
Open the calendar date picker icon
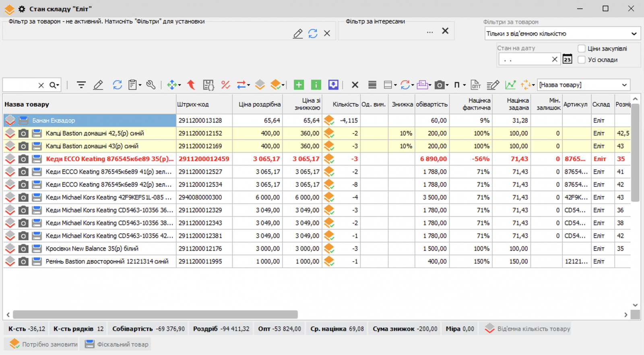tap(567, 59)
